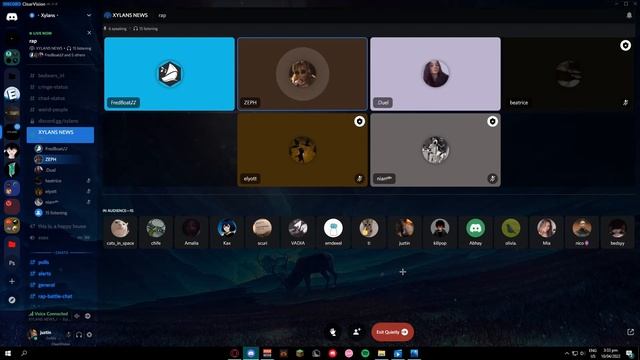Open the server with the E logo
The width and height of the screenshot is (640, 360).
pos(12,94)
